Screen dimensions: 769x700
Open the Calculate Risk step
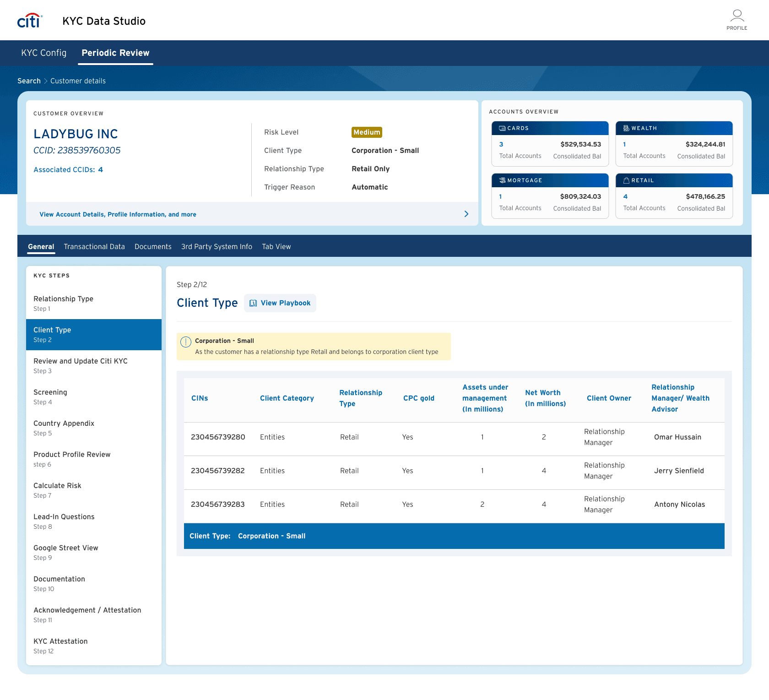pyautogui.click(x=94, y=490)
